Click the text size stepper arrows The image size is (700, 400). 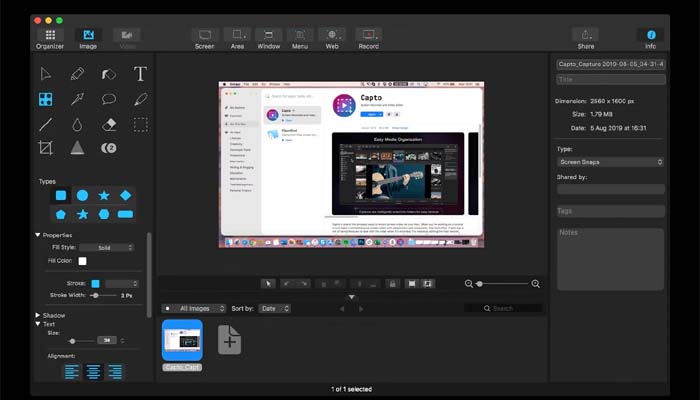[122, 340]
